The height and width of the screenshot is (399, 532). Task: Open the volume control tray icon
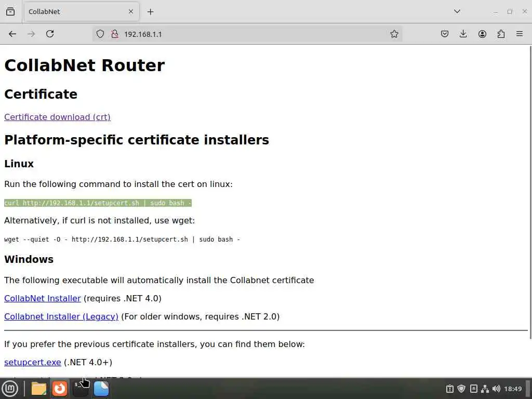496,389
